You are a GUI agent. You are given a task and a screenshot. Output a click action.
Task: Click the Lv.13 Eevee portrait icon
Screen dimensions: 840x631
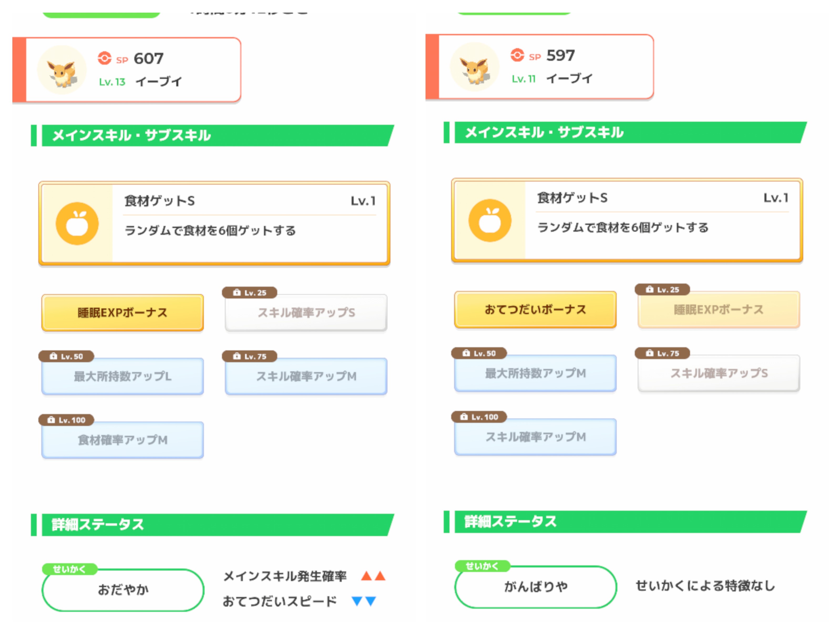tap(62, 70)
